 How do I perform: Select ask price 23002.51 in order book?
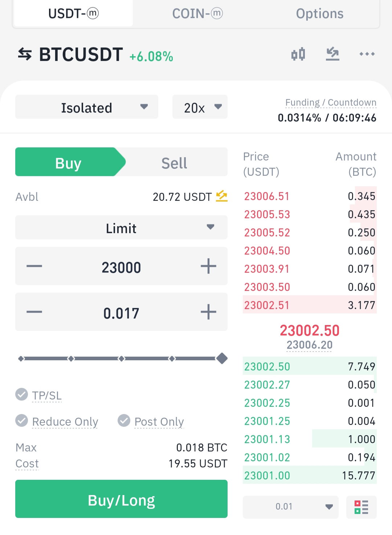267,305
